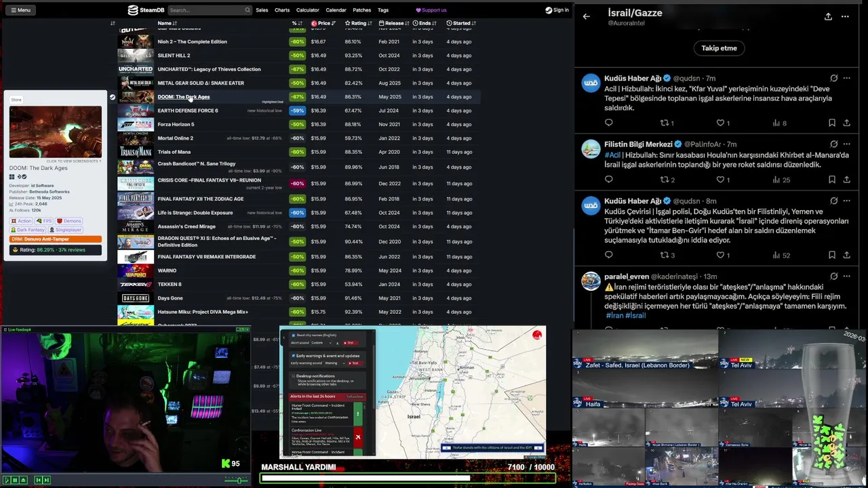Select the Singleplayer tag
Screen dimensions: 868x488
tap(66, 230)
